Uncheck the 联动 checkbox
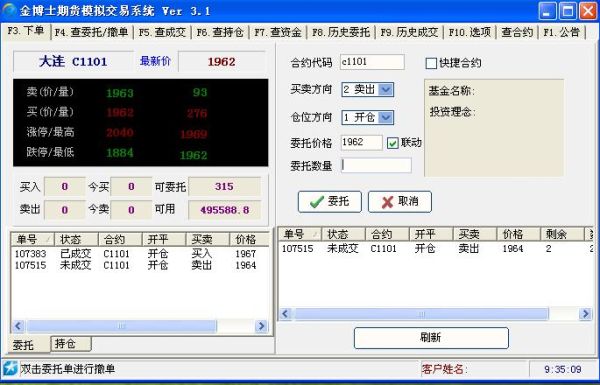600x385 pixels. [x=393, y=143]
